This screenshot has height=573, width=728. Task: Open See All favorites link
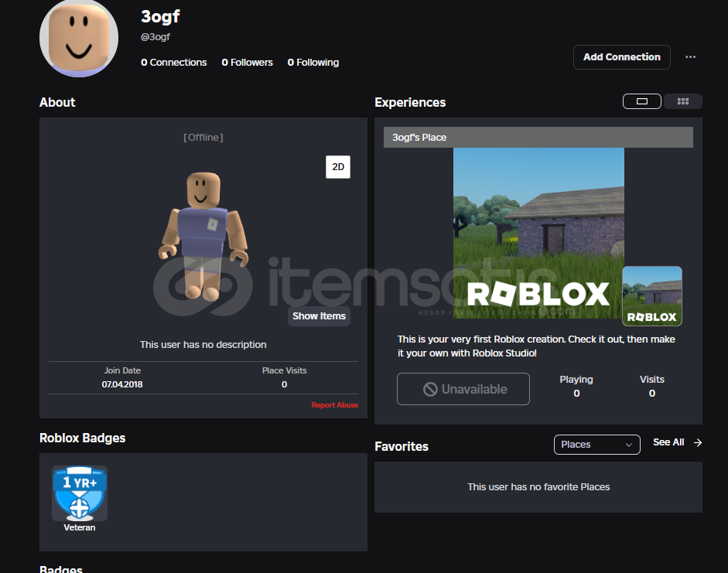pyautogui.click(x=668, y=442)
